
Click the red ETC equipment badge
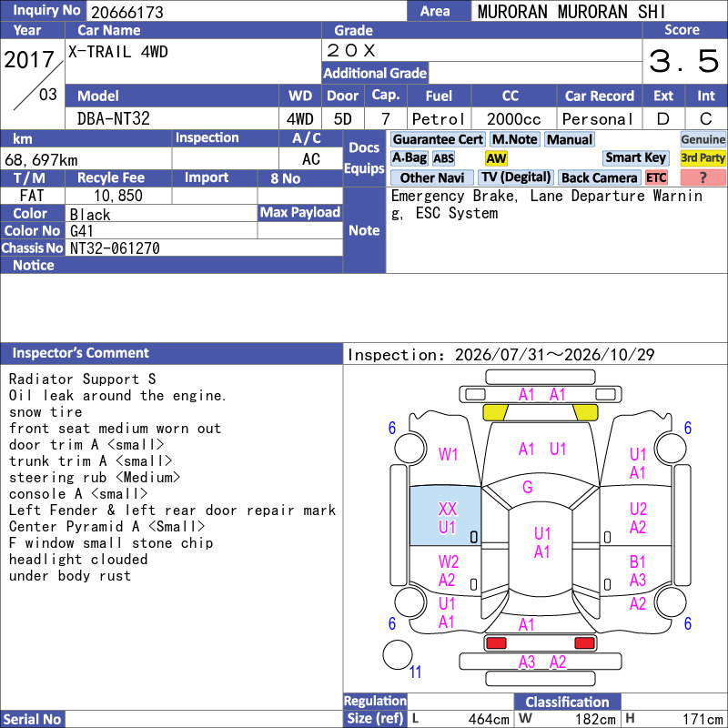[656, 177]
